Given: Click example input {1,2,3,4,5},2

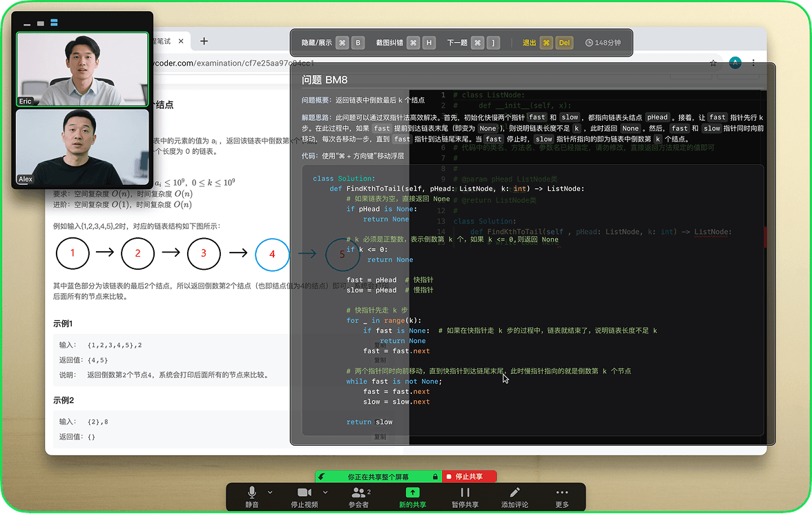Looking at the screenshot, I should (115, 345).
